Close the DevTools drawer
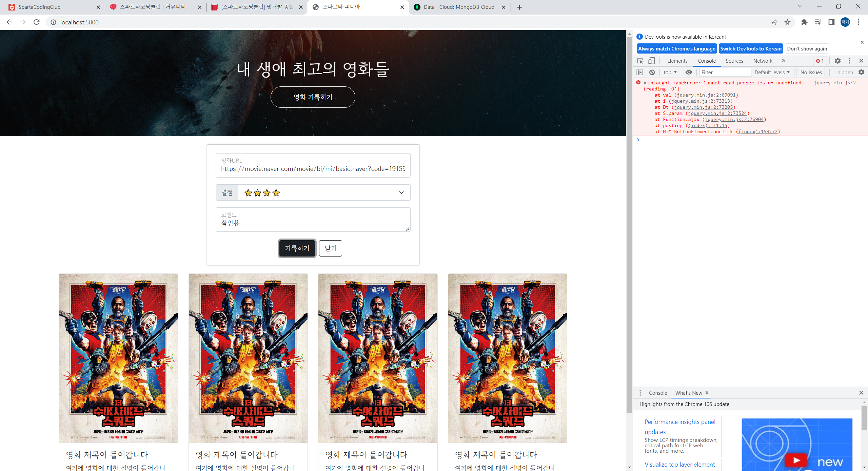Viewport: 868px width, 471px height. (x=861, y=393)
